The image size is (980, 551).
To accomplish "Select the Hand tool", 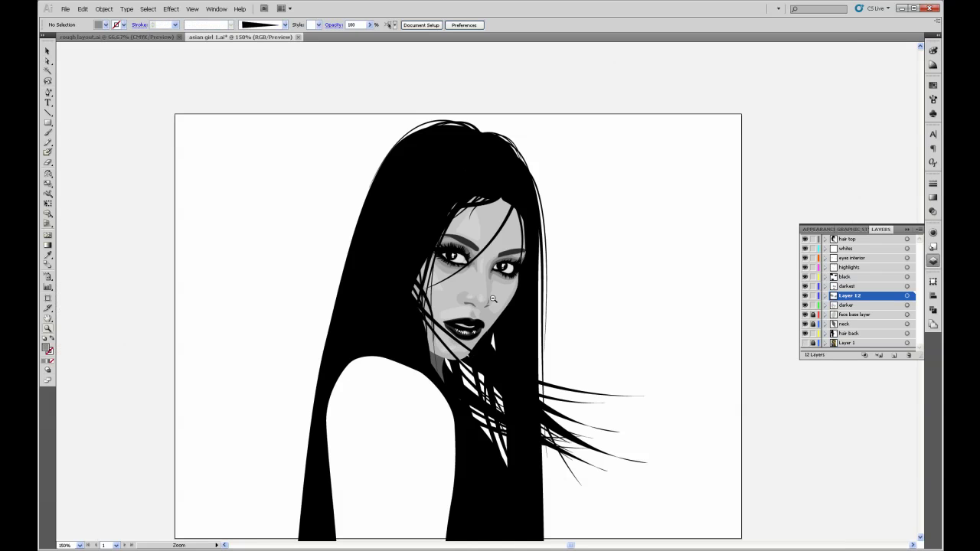I will coord(47,318).
